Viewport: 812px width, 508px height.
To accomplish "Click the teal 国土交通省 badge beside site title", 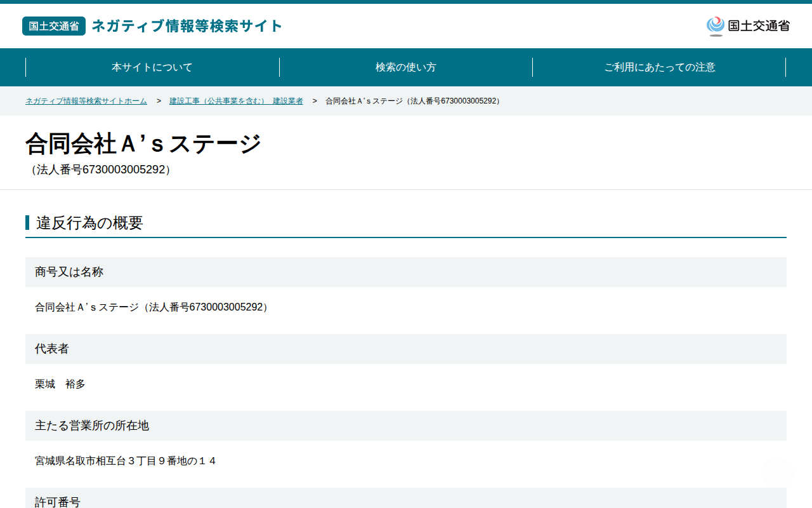I will point(54,26).
